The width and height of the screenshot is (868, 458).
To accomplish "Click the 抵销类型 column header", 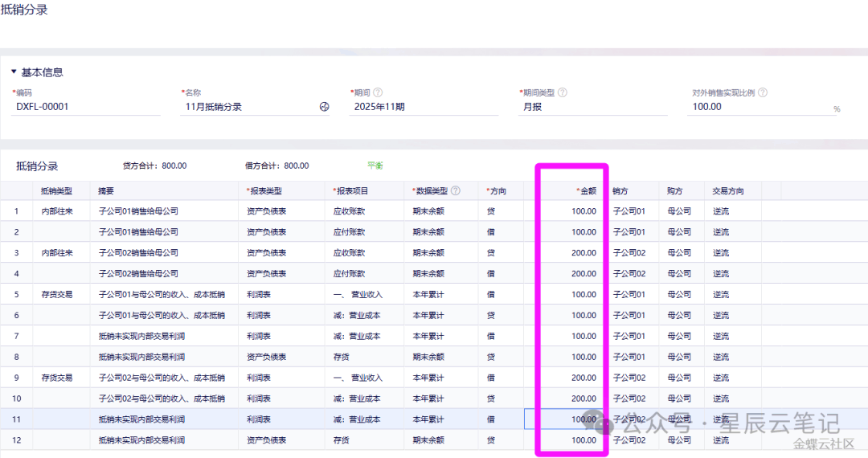I will [x=57, y=191].
